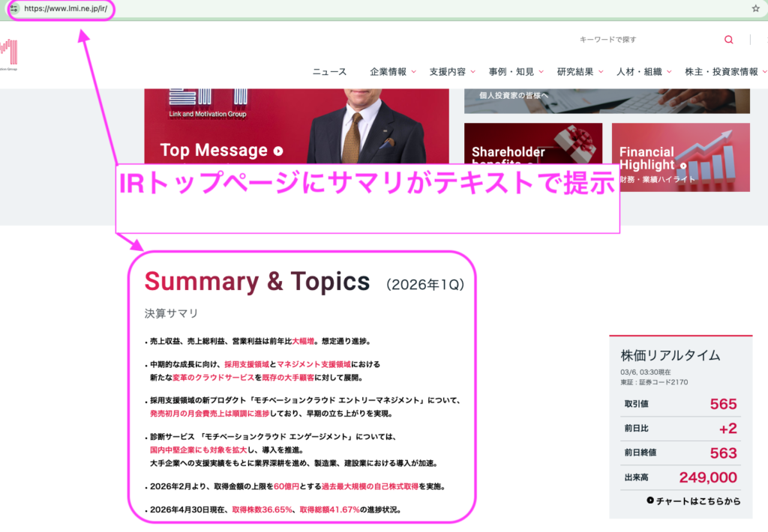Click the 既存の大手顧客 red text
This screenshot has height=532, width=768.
click(288, 378)
